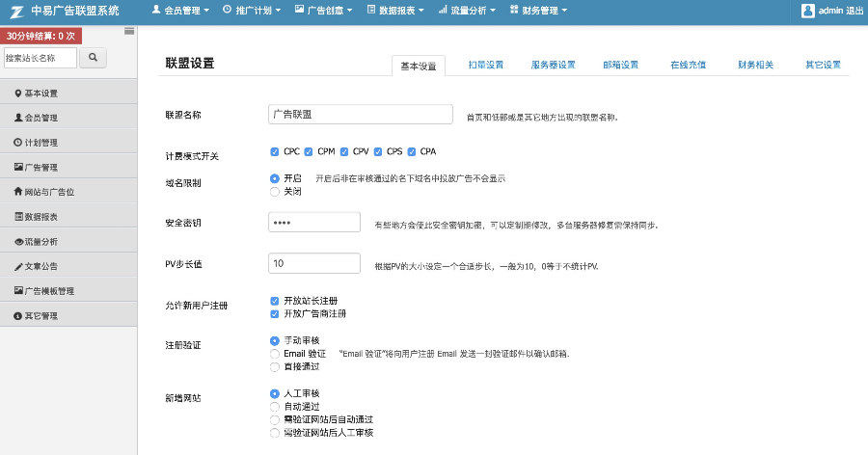Viewport: 868px width, 455px height.
Task: Open 网站与广告位 sidebar item with home icon
Action: [x=68, y=192]
